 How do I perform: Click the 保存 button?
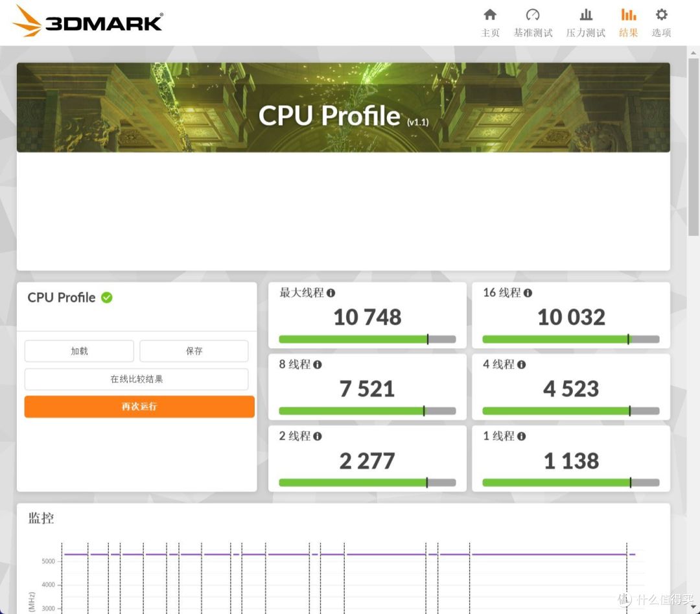(x=194, y=351)
